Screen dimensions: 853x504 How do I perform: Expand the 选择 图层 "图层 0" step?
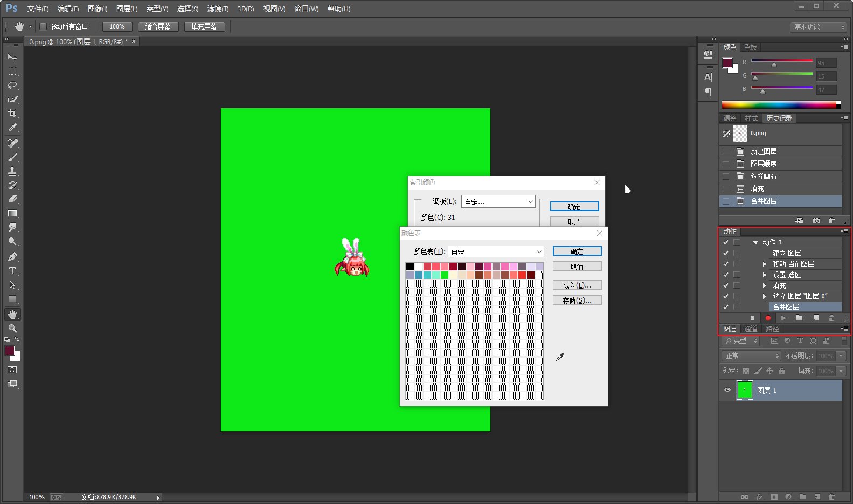pyautogui.click(x=764, y=296)
